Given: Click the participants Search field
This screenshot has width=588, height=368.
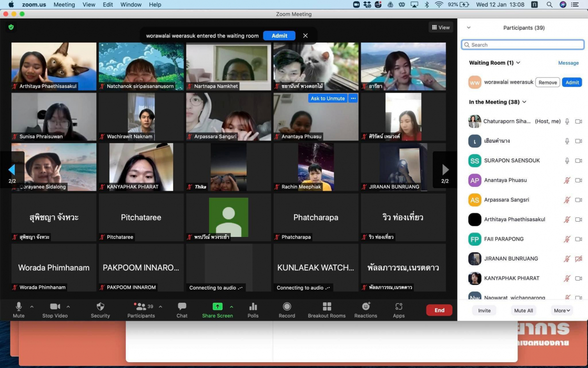Looking at the screenshot, I should [523, 45].
